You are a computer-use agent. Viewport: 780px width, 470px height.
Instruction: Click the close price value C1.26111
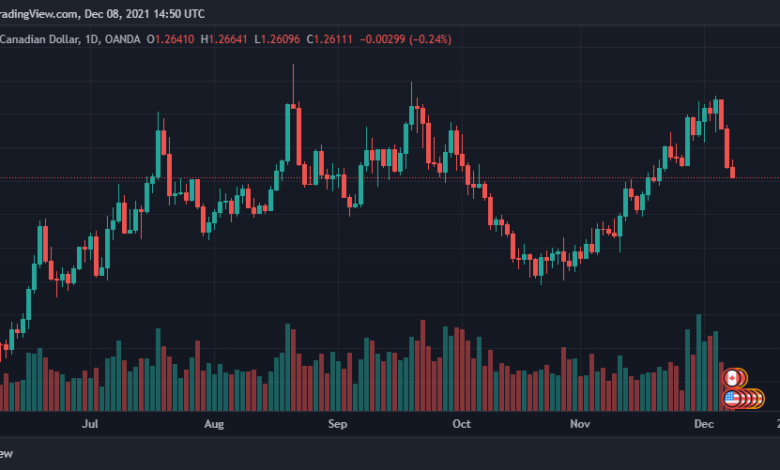(329, 39)
